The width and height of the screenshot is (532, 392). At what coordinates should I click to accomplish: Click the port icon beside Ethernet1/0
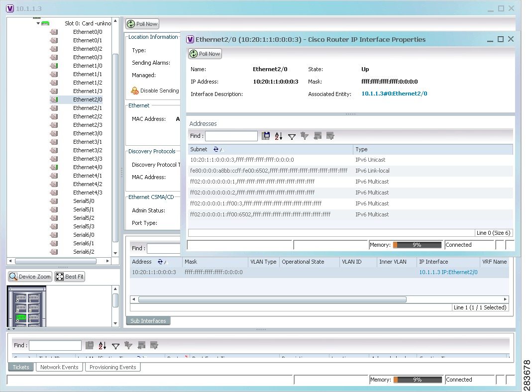click(54, 66)
